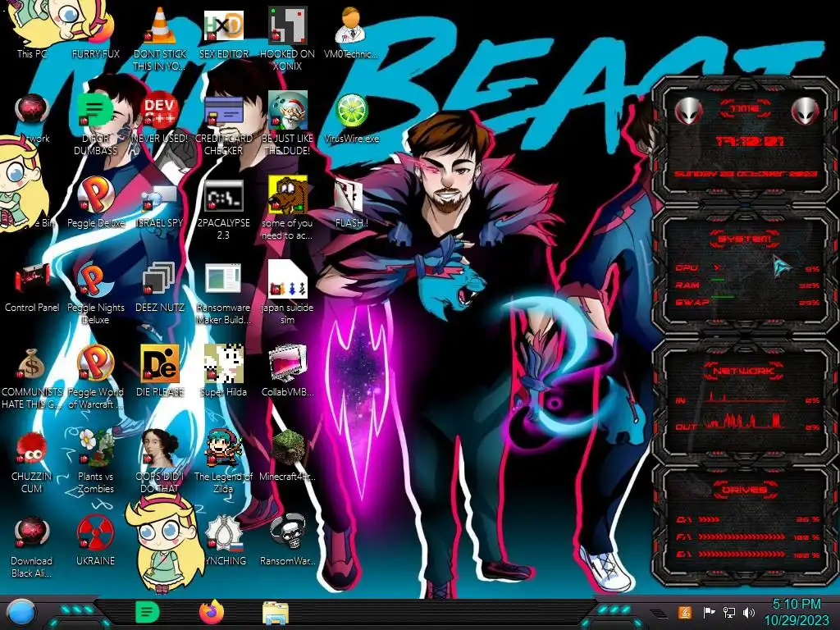Open the Control Panel desktop icon
The height and width of the screenshot is (630, 840).
[x=32, y=287]
